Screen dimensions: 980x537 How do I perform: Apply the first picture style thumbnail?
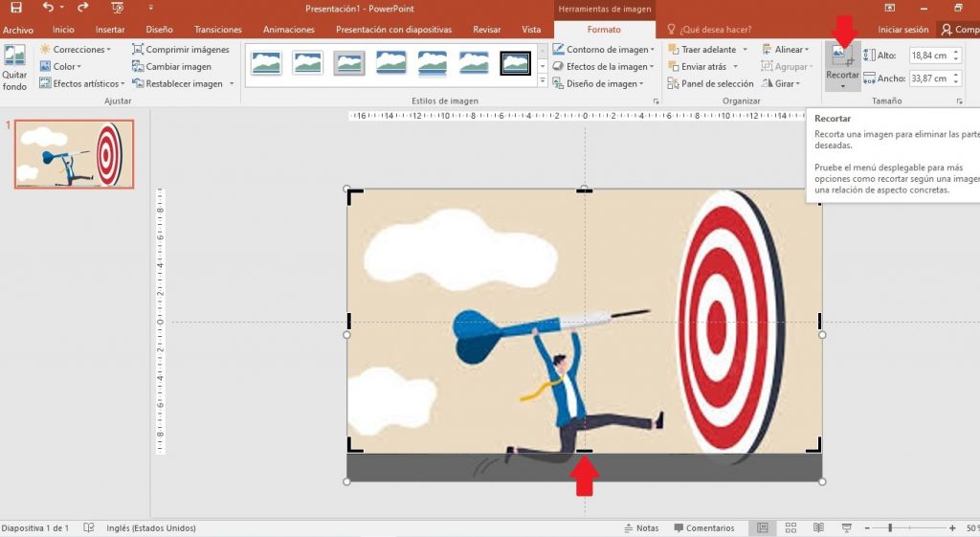point(266,63)
